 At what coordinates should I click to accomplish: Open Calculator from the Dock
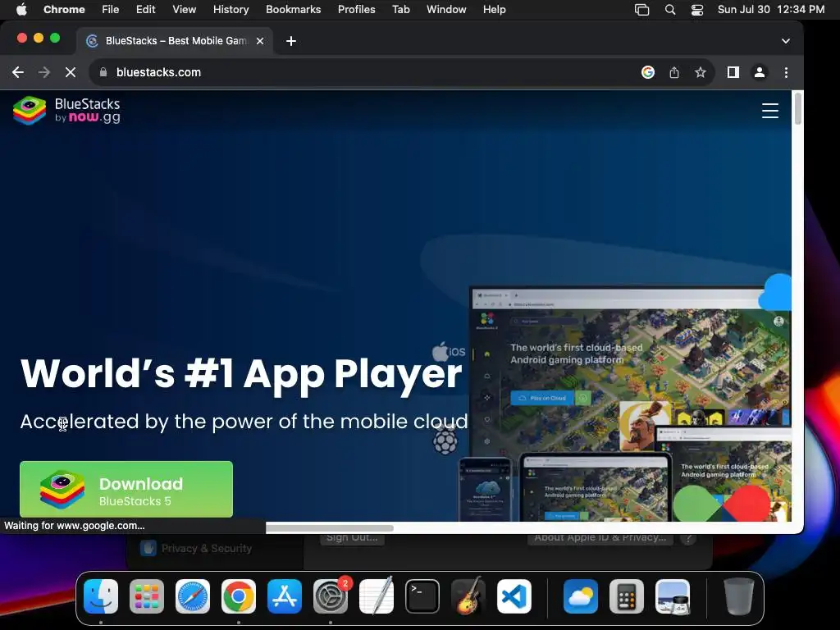pos(627,596)
